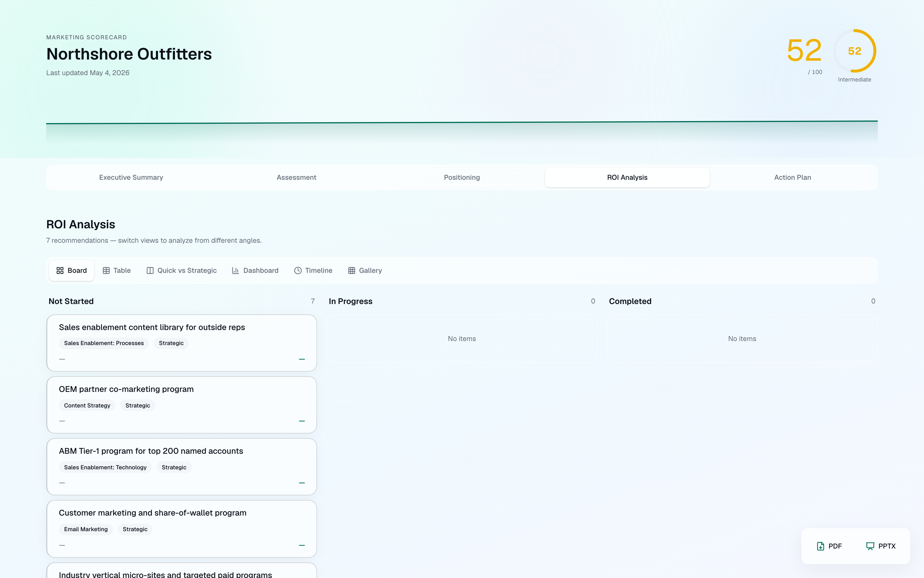Click the Quick vs Strategic columns icon
924x578 pixels.
coord(150,271)
